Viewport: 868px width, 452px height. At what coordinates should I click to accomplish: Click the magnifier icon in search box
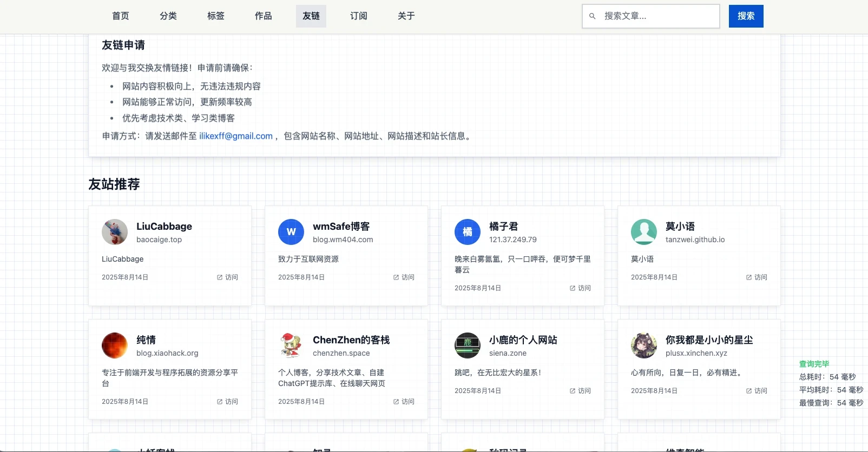[x=593, y=16]
